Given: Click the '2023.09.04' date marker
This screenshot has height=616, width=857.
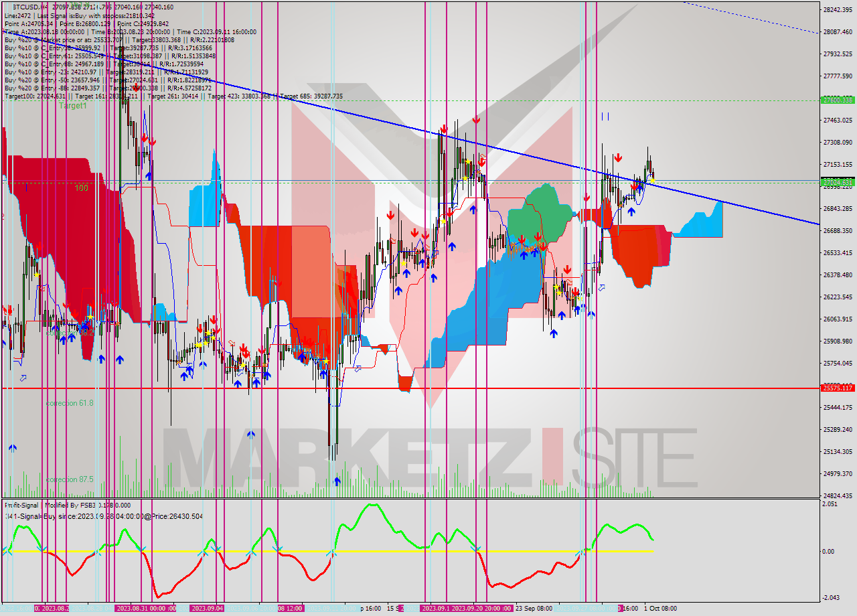Looking at the screenshot, I should point(207,609).
